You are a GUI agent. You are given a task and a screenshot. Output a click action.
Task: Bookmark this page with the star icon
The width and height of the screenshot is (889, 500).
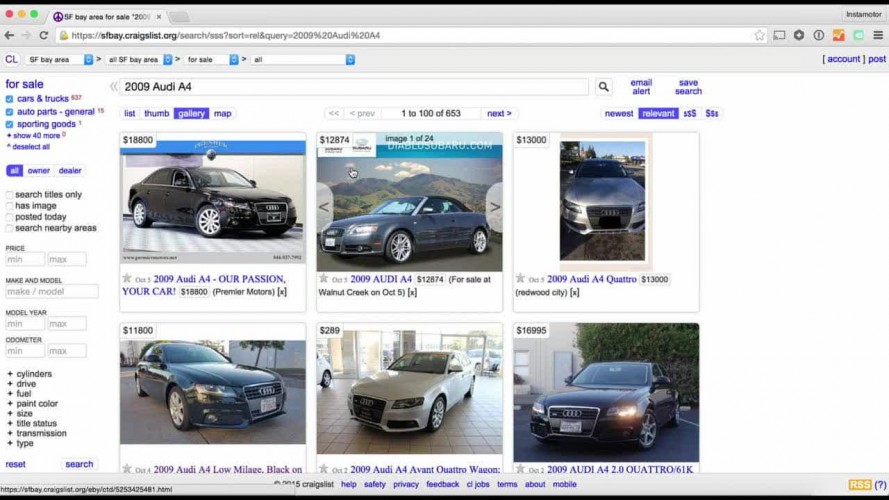759,35
